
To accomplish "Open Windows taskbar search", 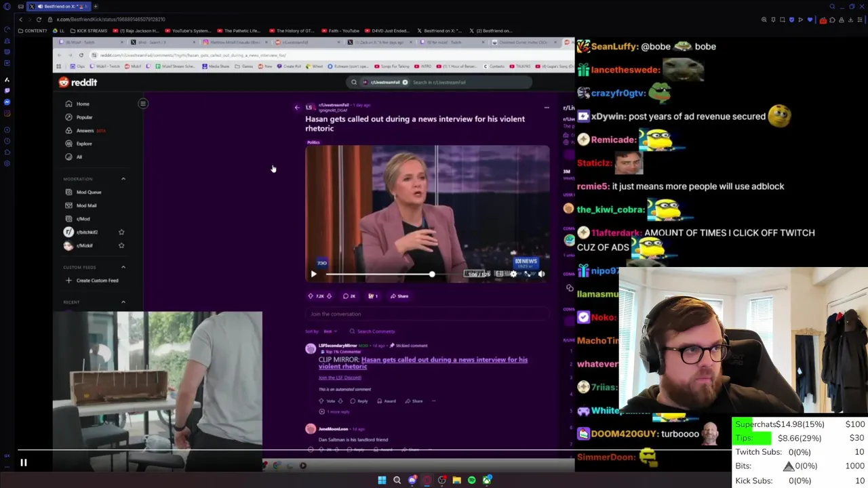I will [397, 481].
